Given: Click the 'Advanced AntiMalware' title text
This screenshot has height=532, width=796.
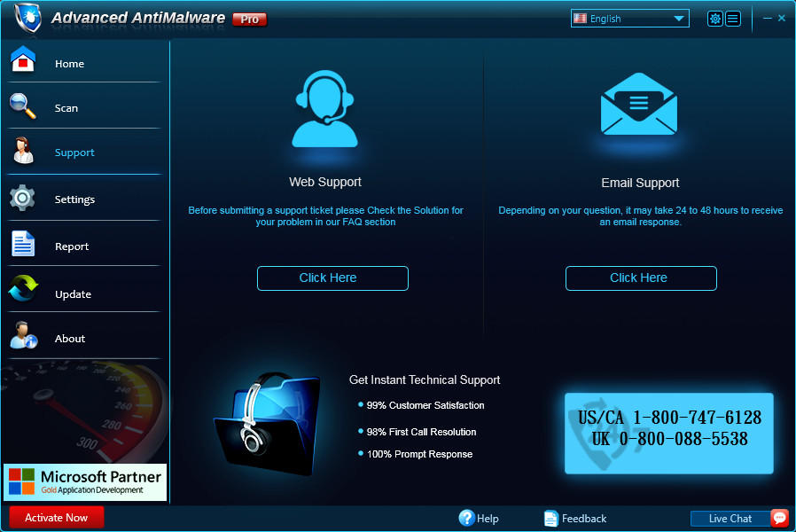Looking at the screenshot, I should tap(138, 18).
